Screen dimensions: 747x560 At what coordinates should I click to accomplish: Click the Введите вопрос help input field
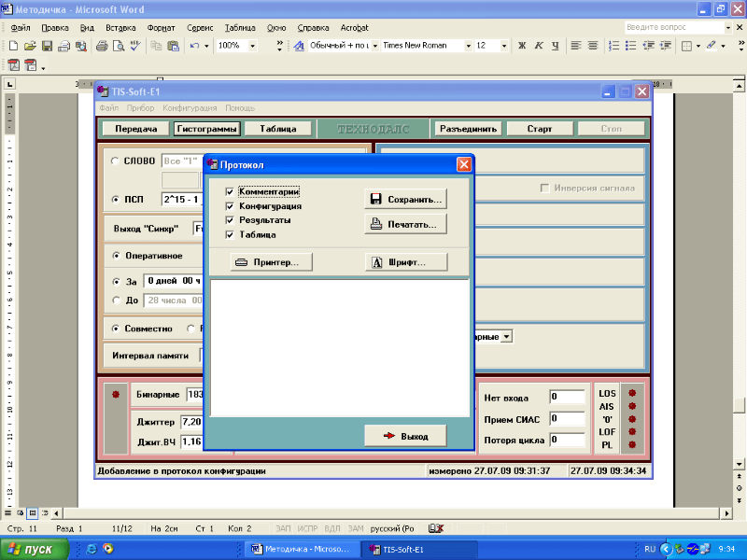click(x=673, y=28)
